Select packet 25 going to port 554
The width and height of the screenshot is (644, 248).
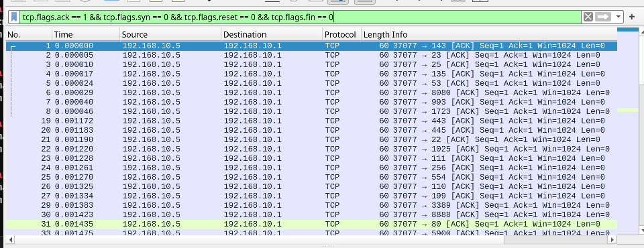coord(311,177)
